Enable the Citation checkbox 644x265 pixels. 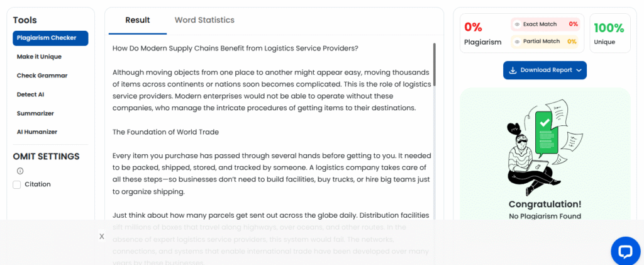click(x=17, y=184)
